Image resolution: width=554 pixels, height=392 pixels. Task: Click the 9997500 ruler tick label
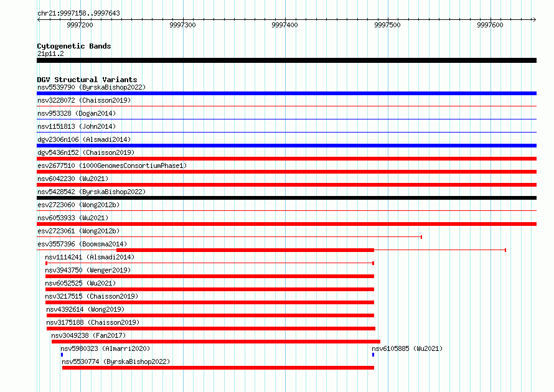[x=387, y=25]
